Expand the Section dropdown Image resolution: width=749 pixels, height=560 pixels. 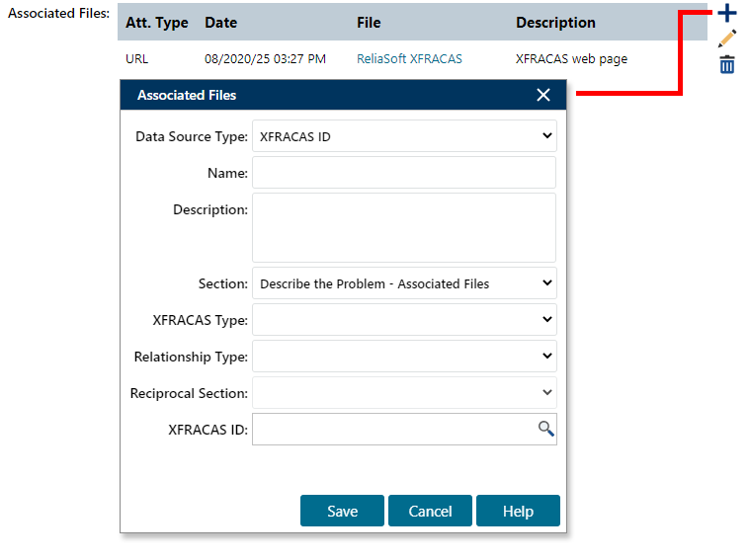(404, 283)
